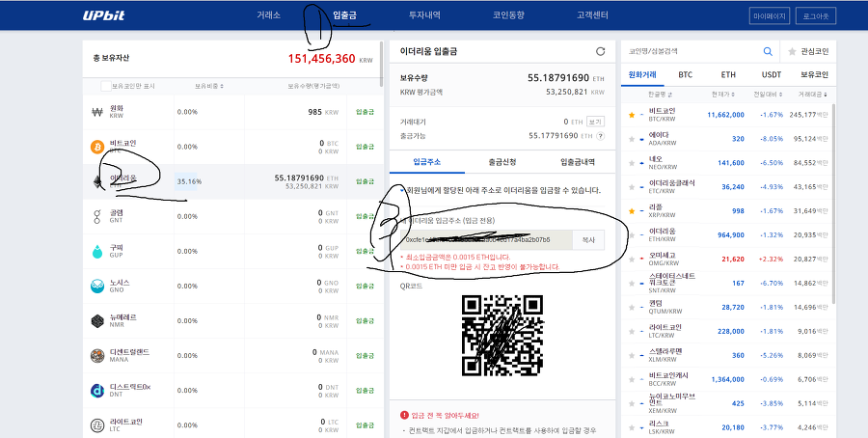Toggle favorite star for 라이트코인 LTC/KRW
This screenshot has width=868, height=438.
(x=631, y=331)
